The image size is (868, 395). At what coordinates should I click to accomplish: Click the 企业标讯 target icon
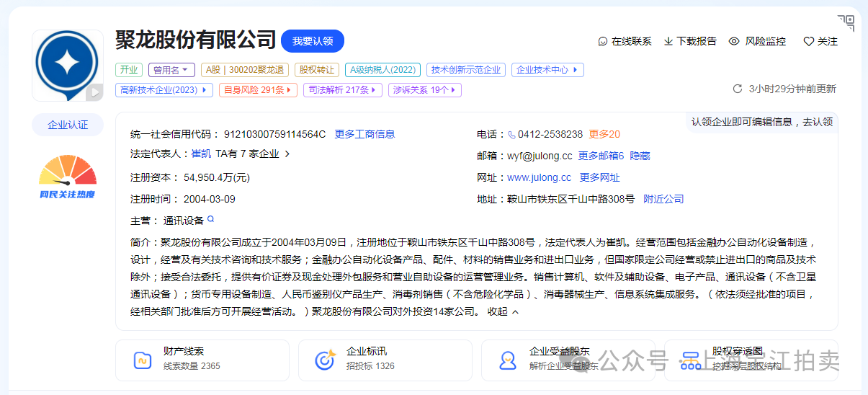(326, 360)
